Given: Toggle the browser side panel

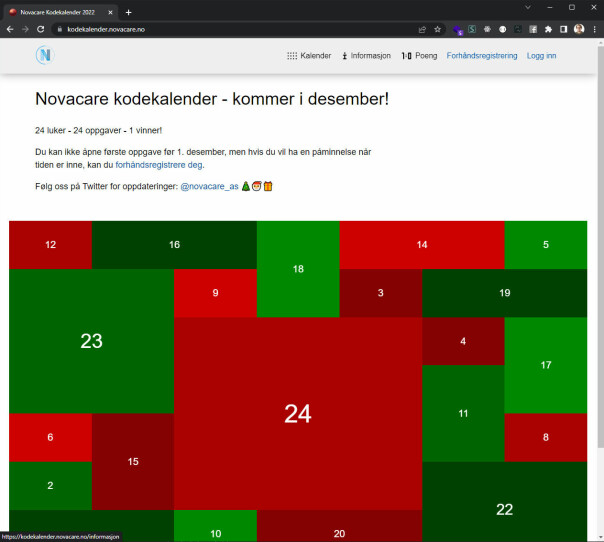Looking at the screenshot, I should 564,29.
